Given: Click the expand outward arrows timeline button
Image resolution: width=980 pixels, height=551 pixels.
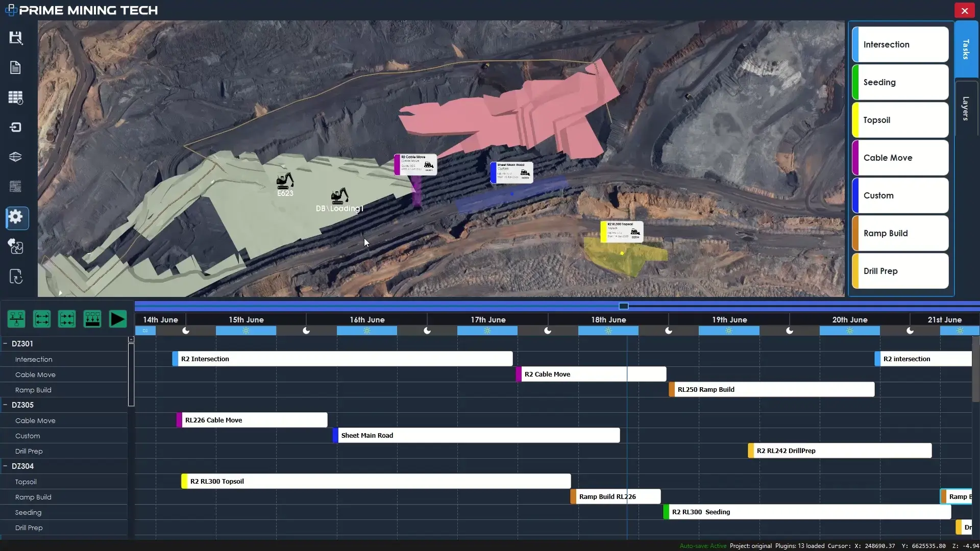Looking at the screenshot, I should (x=42, y=319).
